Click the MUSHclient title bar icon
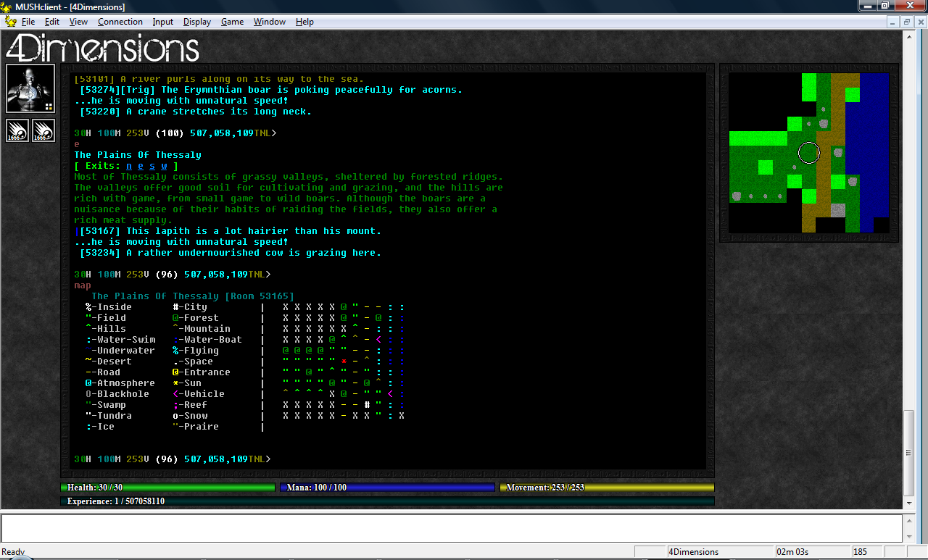This screenshot has width=928, height=560. (x=7, y=7)
